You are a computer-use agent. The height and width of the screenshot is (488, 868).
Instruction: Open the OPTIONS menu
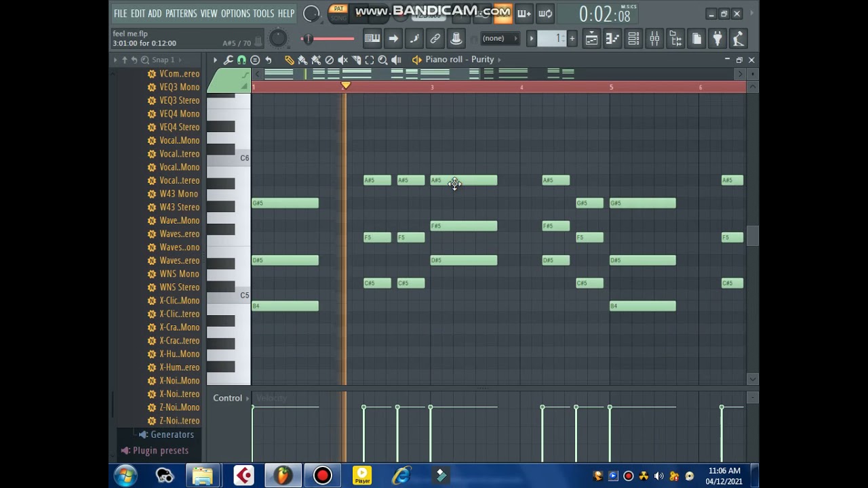235,14
